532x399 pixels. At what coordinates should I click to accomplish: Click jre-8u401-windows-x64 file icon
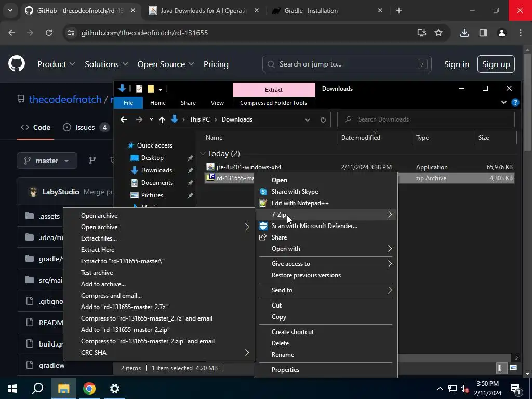point(210,167)
